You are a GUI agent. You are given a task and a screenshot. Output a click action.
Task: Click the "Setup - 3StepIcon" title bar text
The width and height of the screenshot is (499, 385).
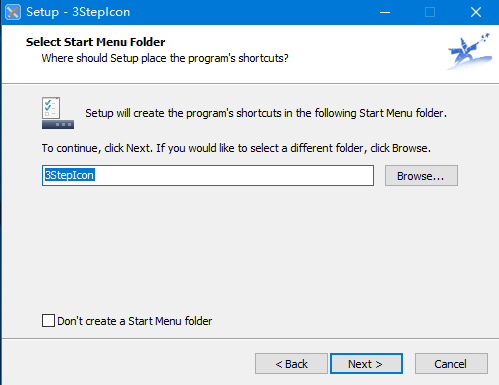point(78,12)
